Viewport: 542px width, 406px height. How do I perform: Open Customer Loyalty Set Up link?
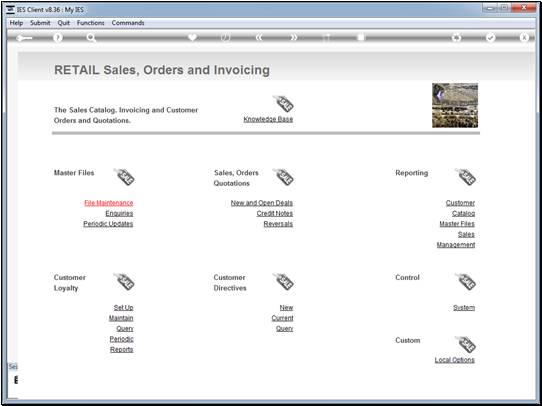click(123, 308)
